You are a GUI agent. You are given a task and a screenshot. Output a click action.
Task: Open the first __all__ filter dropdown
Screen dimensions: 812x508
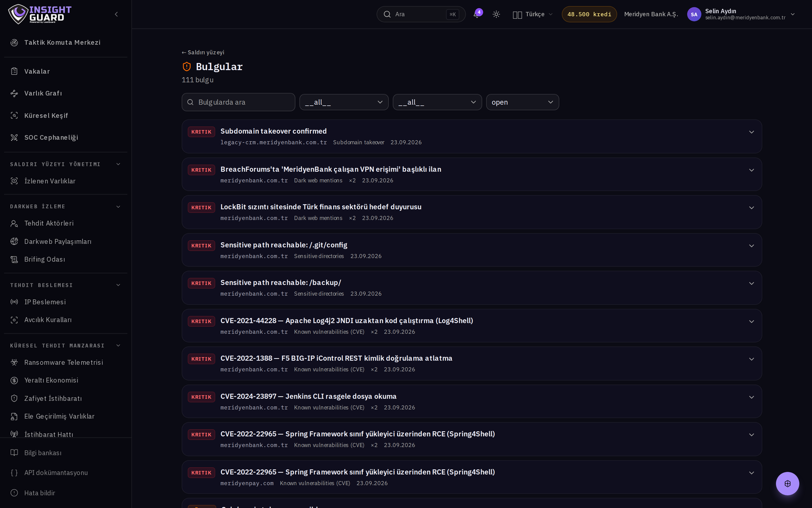[344, 102]
